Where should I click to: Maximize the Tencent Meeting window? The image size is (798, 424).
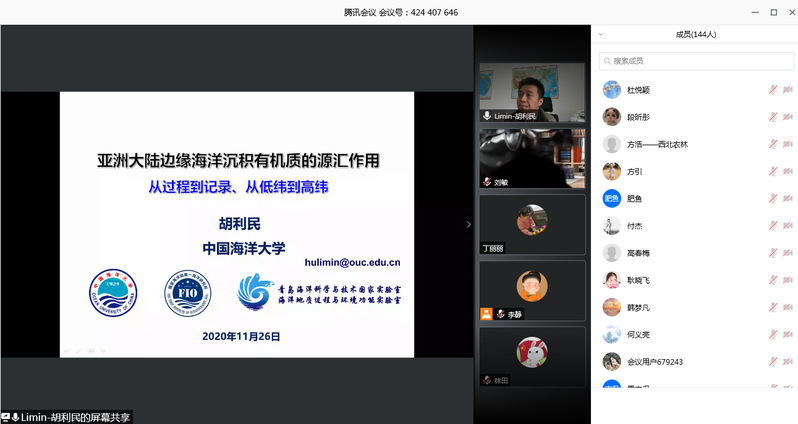[x=773, y=12]
